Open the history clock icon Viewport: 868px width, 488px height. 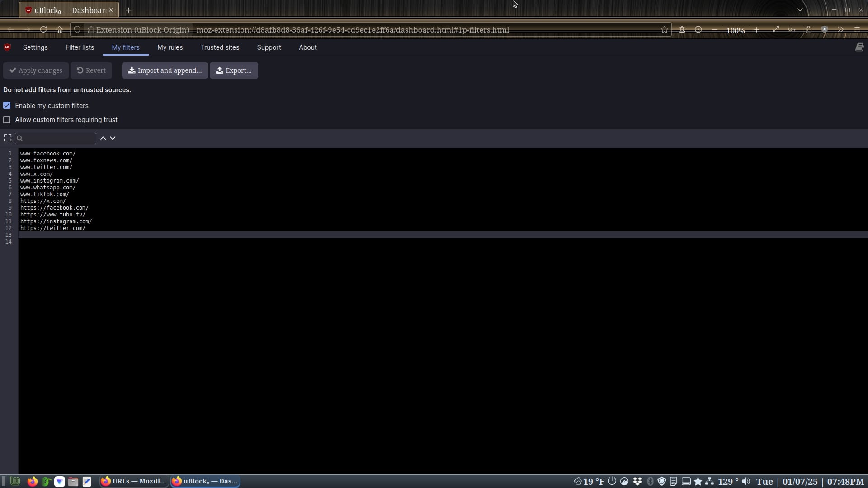pyautogui.click(x=698, y=30)
